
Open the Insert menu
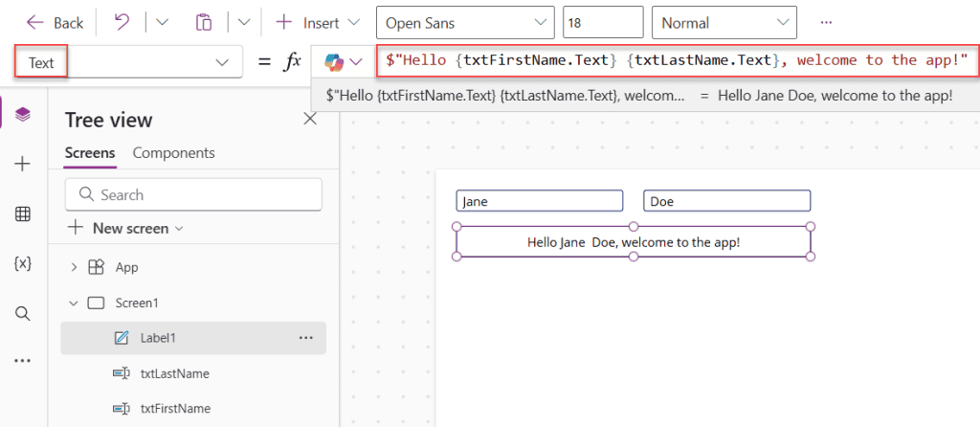pyautogui.click(x=318, y=23)
